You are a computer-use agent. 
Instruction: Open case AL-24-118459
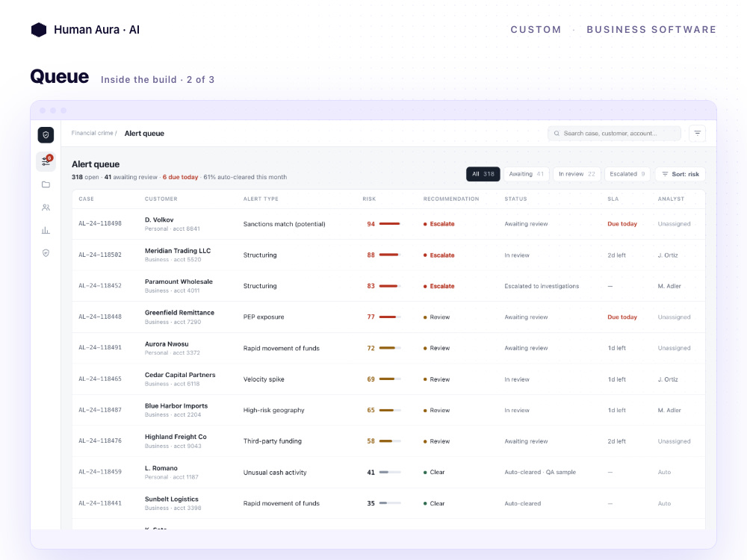[x=100, y=472]
